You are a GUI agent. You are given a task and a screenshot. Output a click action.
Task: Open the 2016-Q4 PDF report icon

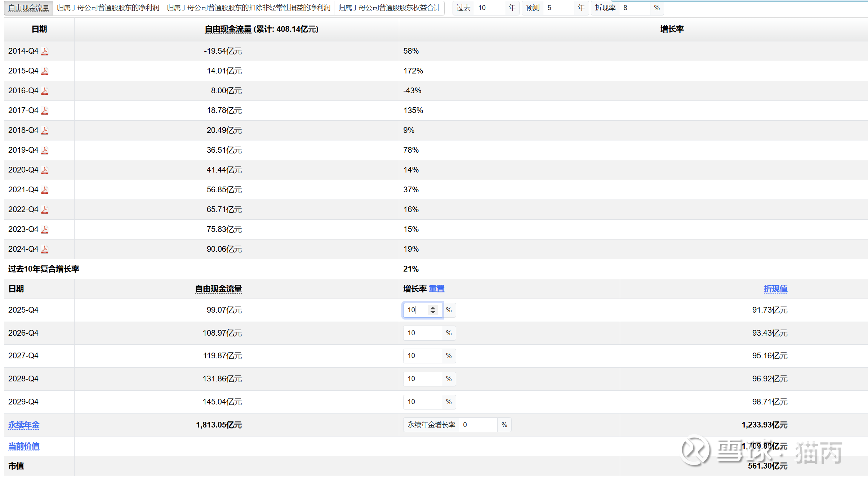[x=45, y=91]
